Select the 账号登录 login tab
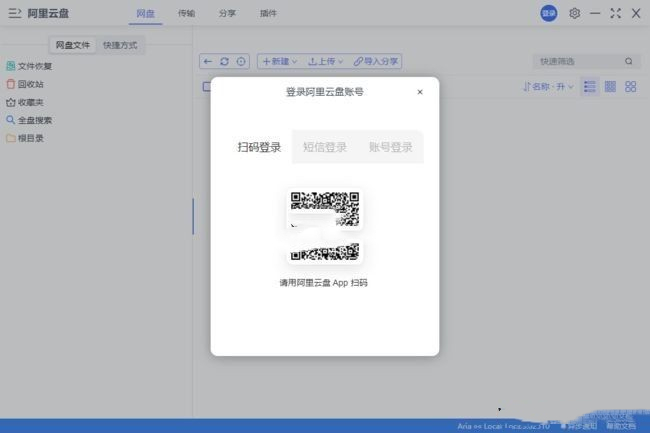Image resolution: width=650 pixels, height=433 pixels. pos(390,147)
